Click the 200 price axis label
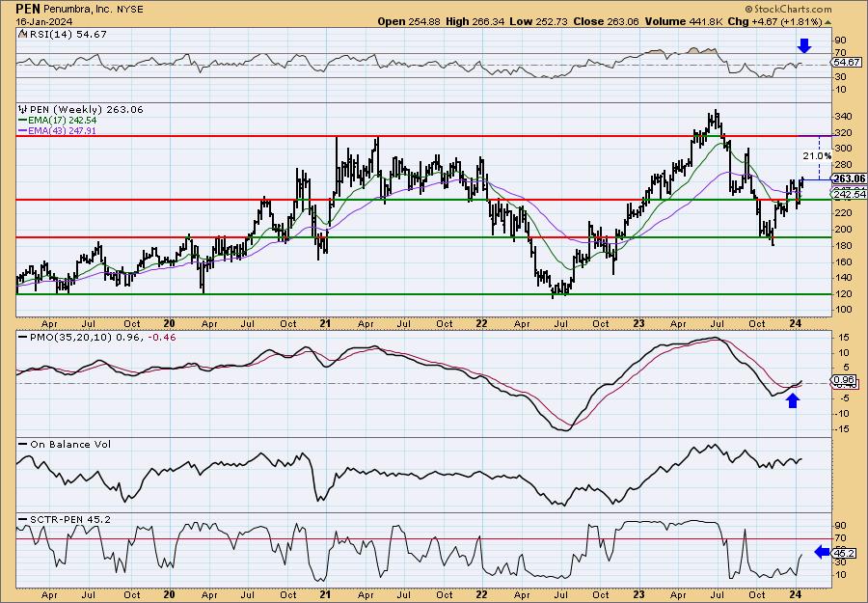 tap(844, 230)
